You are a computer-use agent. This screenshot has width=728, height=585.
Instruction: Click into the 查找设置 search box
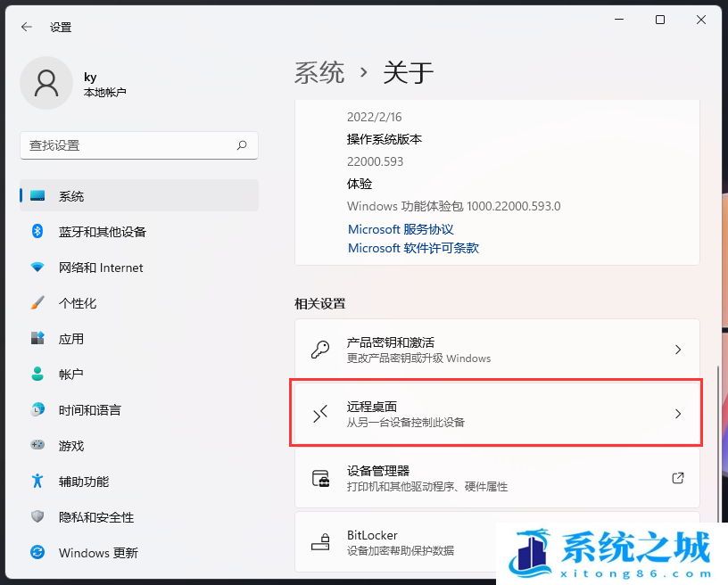point(139,145)
